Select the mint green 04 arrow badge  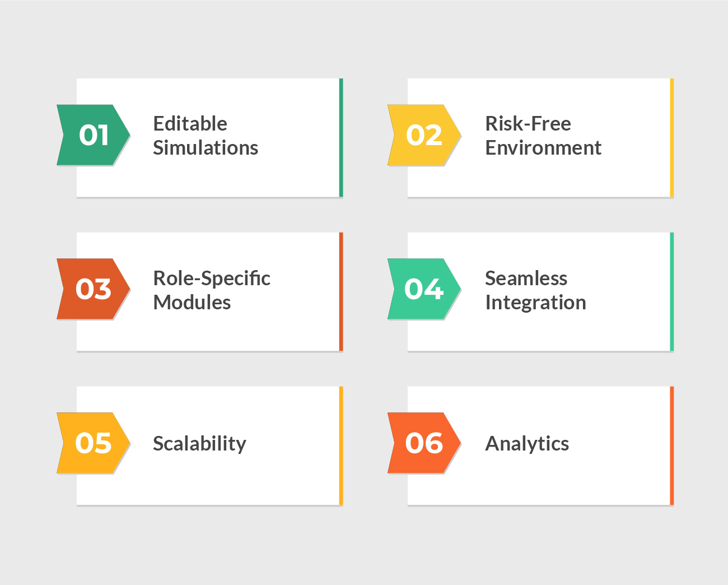point(424,289)
